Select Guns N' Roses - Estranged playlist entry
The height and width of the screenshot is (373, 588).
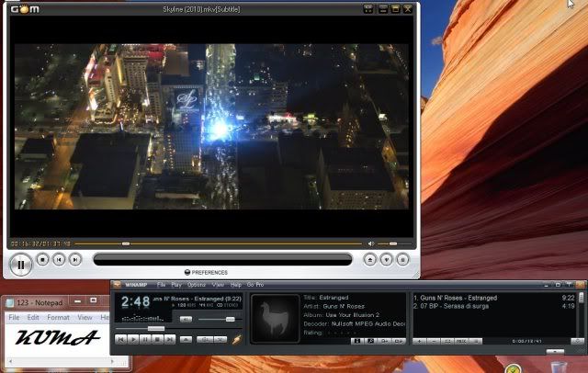494,298
